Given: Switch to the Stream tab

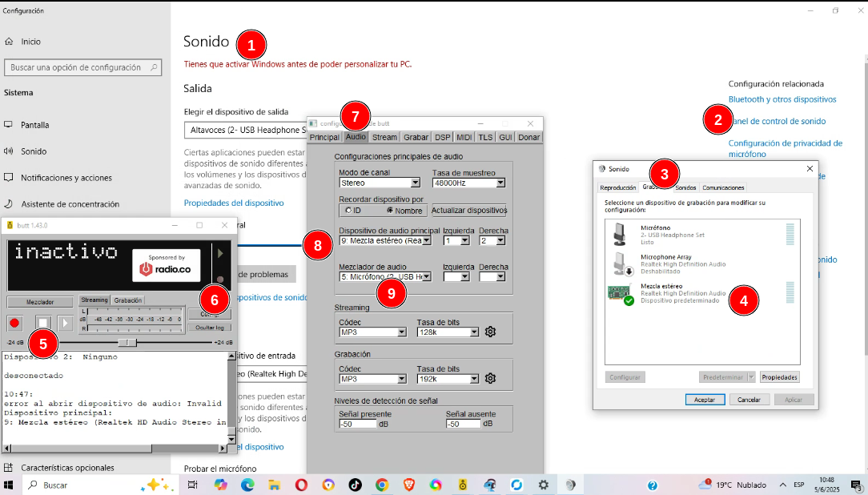Looking at the screenshot, I should 384,137.
